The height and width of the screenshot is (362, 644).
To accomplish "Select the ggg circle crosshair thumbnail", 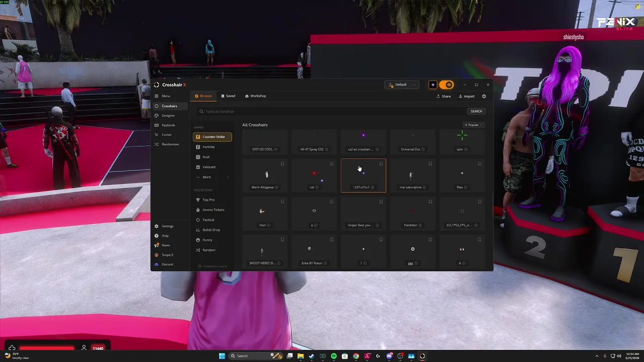I will 413,249.
